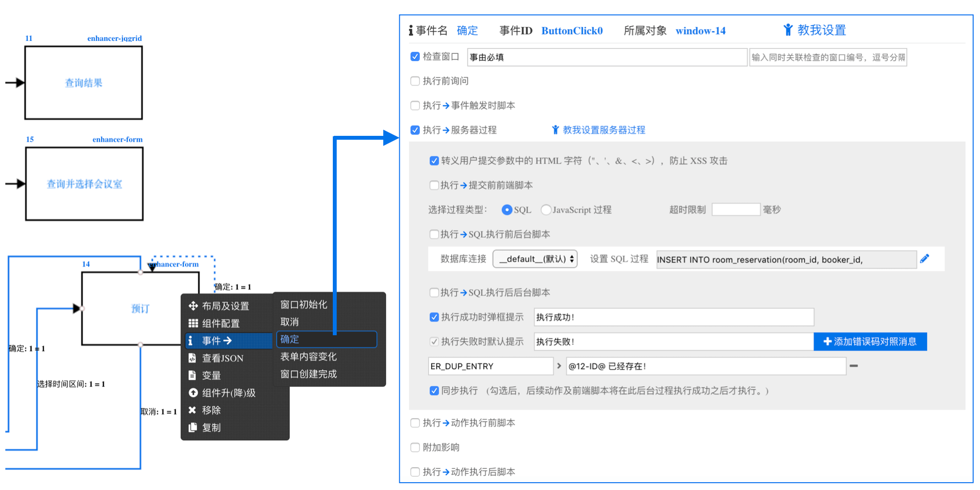Click the 布局及设置 move icon in context menu

193,306
